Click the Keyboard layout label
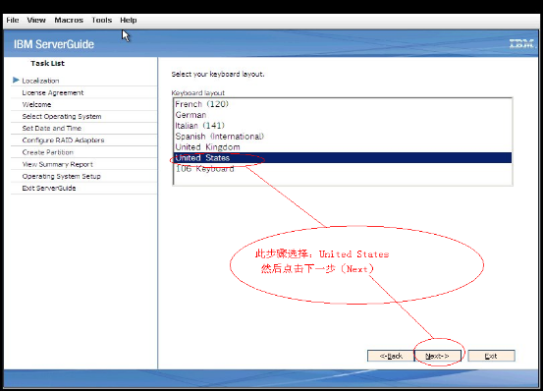The width and height of the screenshot is (544, 392). pos(198,93)
